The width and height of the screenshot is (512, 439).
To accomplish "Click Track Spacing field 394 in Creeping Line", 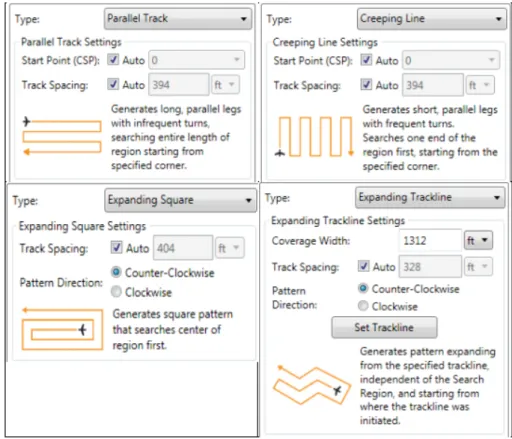I will click(x=433, y=85).
